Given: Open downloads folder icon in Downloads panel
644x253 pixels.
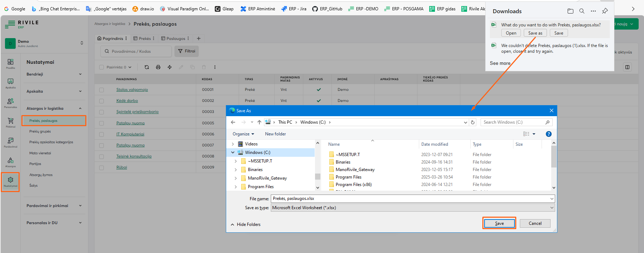Looking at the screenshot, I should point(570,11).
